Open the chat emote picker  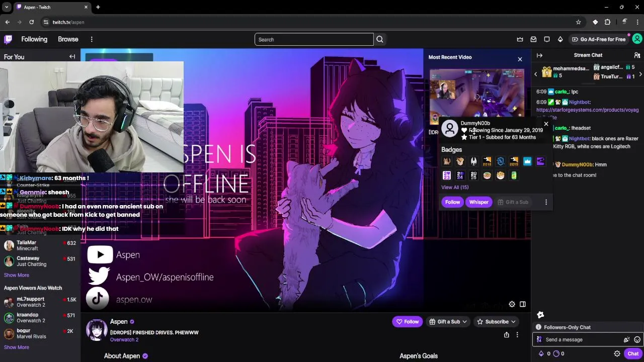pyautogui.click(x=637, y=339)
